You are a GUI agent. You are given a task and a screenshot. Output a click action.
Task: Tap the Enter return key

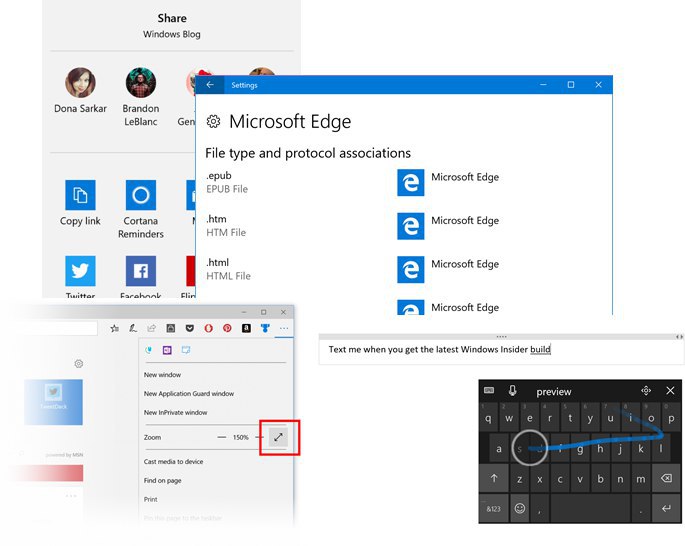[x=666, y=508]
